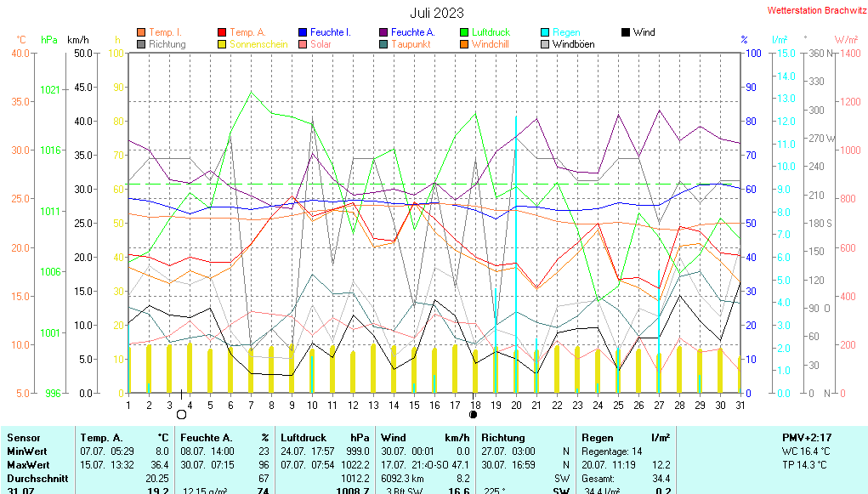Click the red Temp. A. legend swatch
The height and width of the screenshot is (494, 868).
[x=222, y=32]
